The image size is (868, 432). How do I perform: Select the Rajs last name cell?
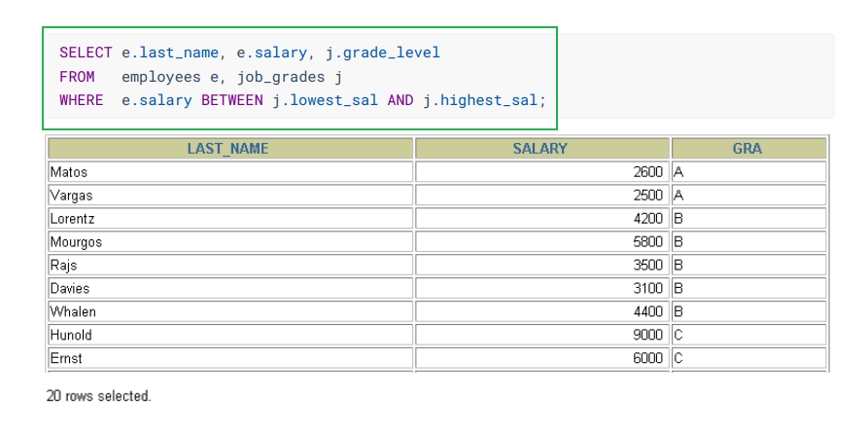(230, 265)
